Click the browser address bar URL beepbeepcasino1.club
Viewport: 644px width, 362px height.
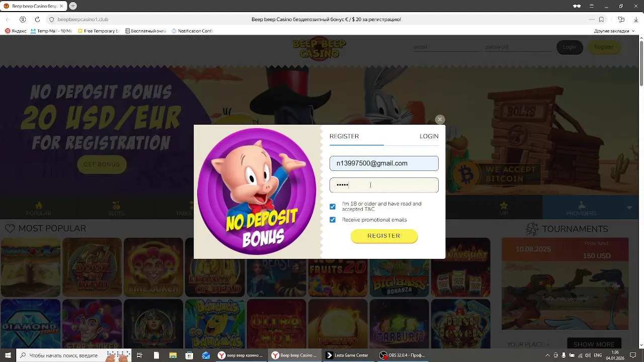[x=83, y=19]
